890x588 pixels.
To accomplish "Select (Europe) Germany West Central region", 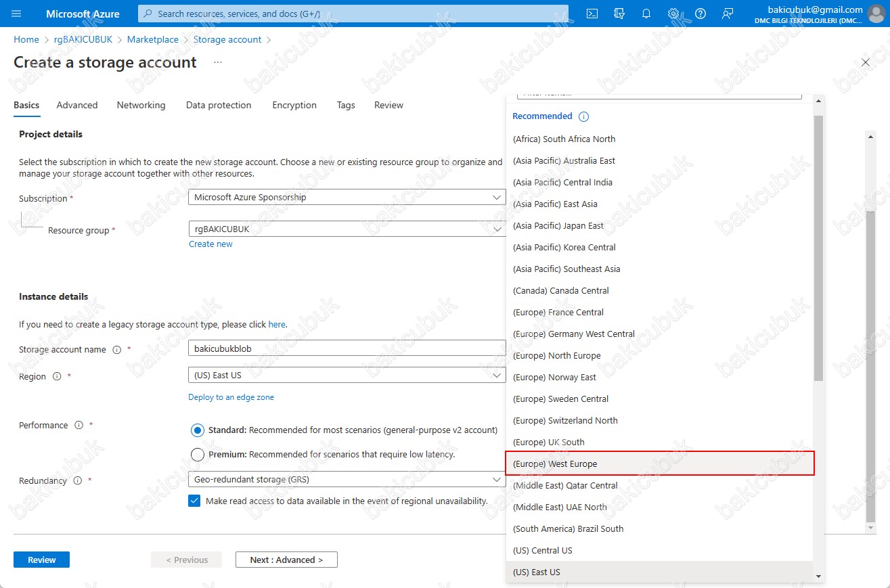I will coord(660,334).
